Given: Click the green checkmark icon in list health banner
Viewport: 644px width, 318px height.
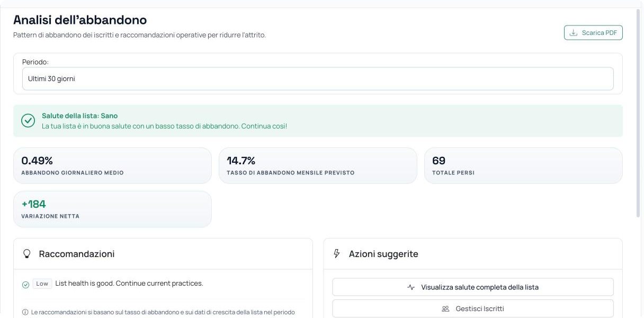Looking at the screenshot, I should [x=28, y=121].
